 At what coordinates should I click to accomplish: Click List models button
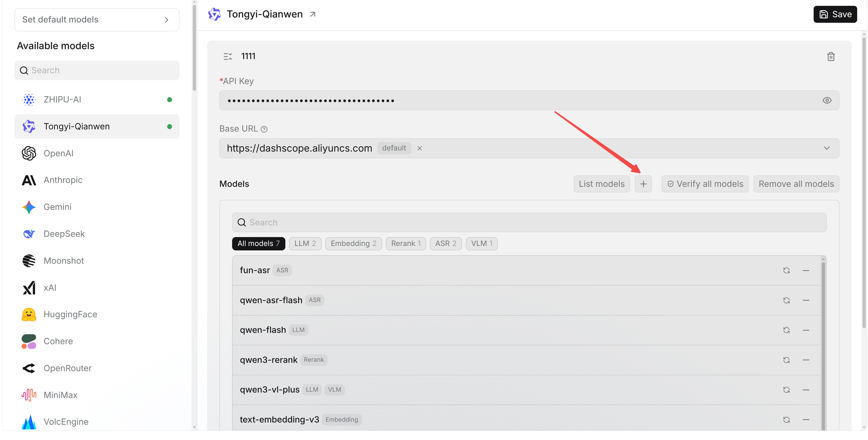pyautogui.click(x=601, y=184)
